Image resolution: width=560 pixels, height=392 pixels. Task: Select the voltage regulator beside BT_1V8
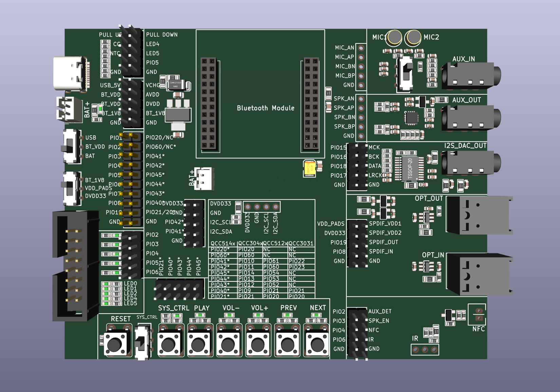[178, 115]
